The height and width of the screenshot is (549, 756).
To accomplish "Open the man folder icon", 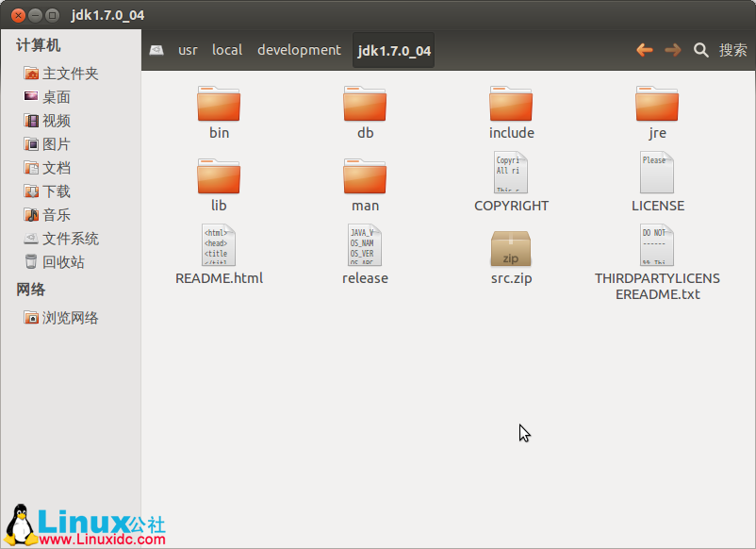I will pyautogui.click(x=365, y=176).
